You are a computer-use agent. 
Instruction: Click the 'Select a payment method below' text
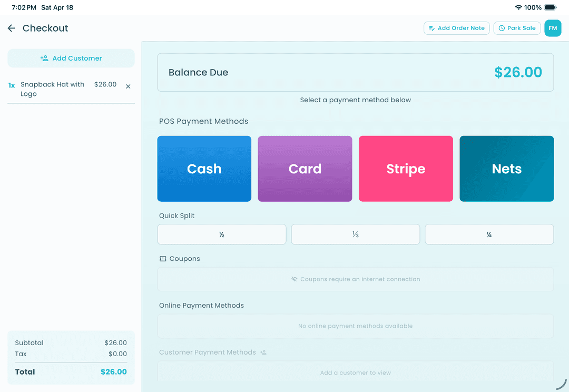[356, 100]
